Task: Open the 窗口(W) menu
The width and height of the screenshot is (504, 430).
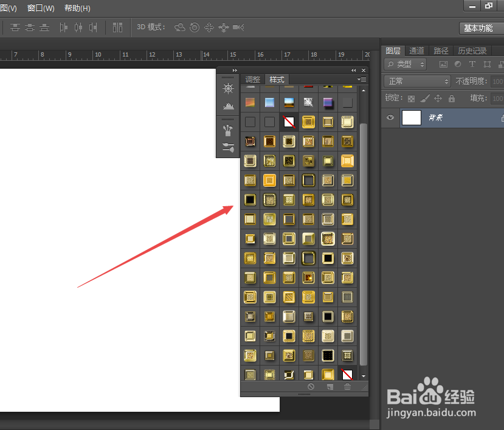Action: pos(41,8)
